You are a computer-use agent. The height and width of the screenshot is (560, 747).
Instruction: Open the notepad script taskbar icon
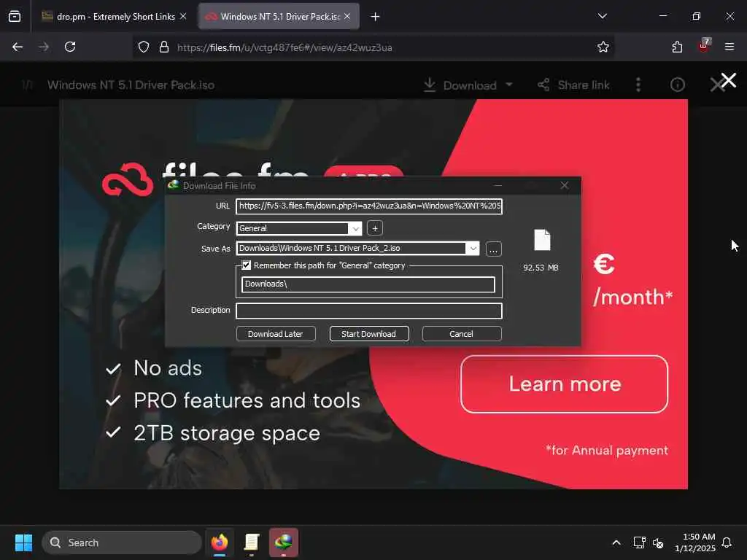coord(252,542)
